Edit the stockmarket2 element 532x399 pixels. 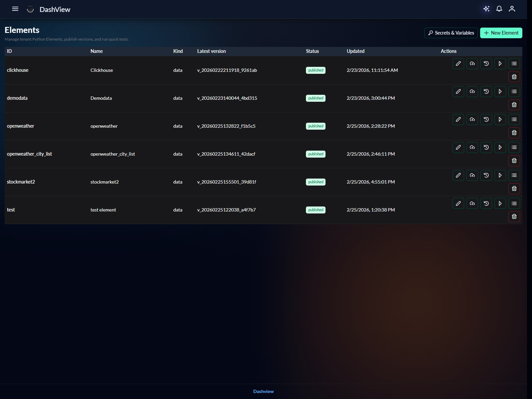coord(458,175)
